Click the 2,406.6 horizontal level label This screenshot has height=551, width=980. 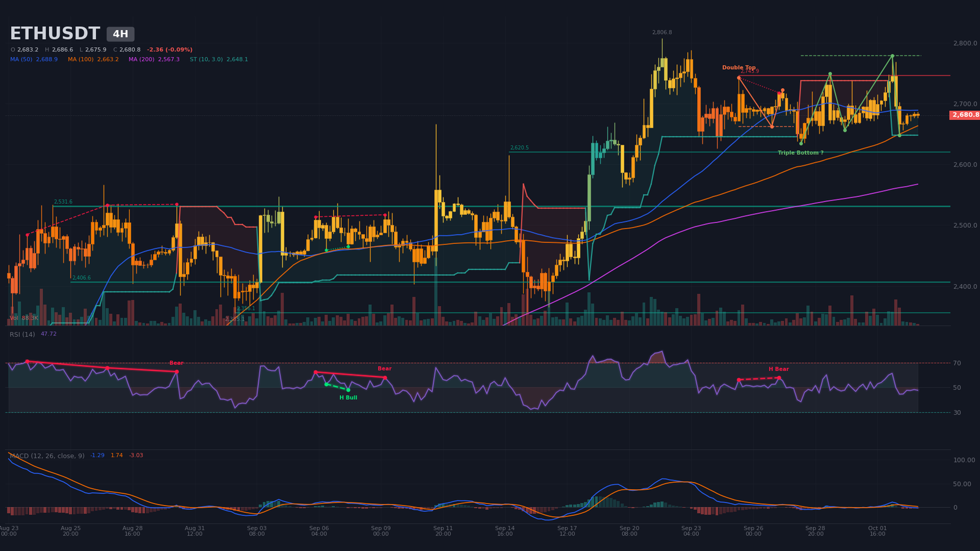click(81, 278)
